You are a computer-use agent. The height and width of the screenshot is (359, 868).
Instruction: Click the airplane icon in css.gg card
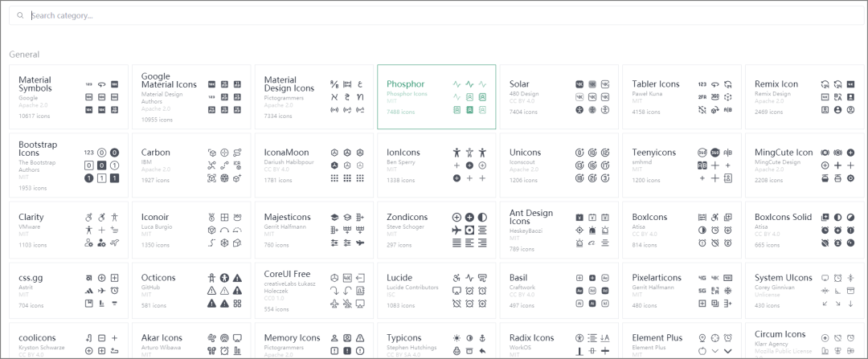pyautogui.click(x=101, y=291)
